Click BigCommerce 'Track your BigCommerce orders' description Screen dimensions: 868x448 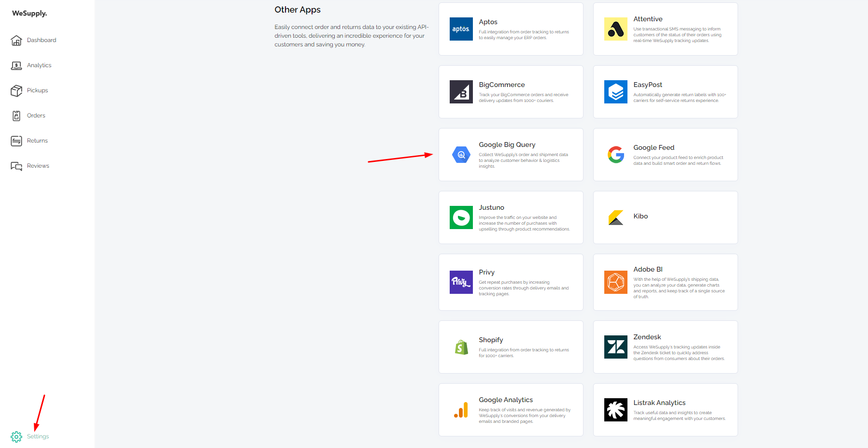tap(524, 98)
